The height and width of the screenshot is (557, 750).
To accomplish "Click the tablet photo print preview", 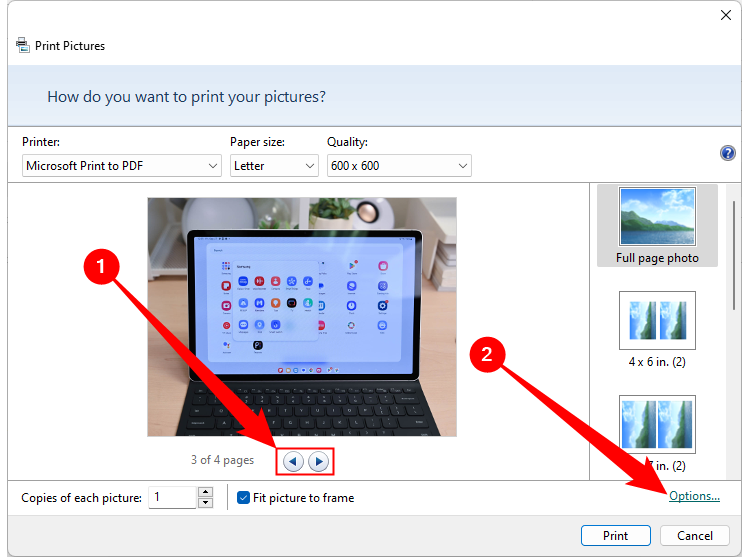I will 302,317.
